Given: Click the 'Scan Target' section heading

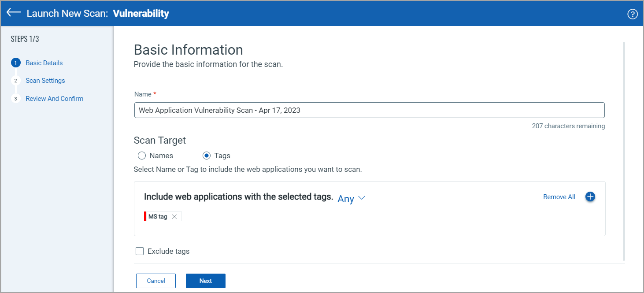Looking at the screenshot, I should coord(160,140).
